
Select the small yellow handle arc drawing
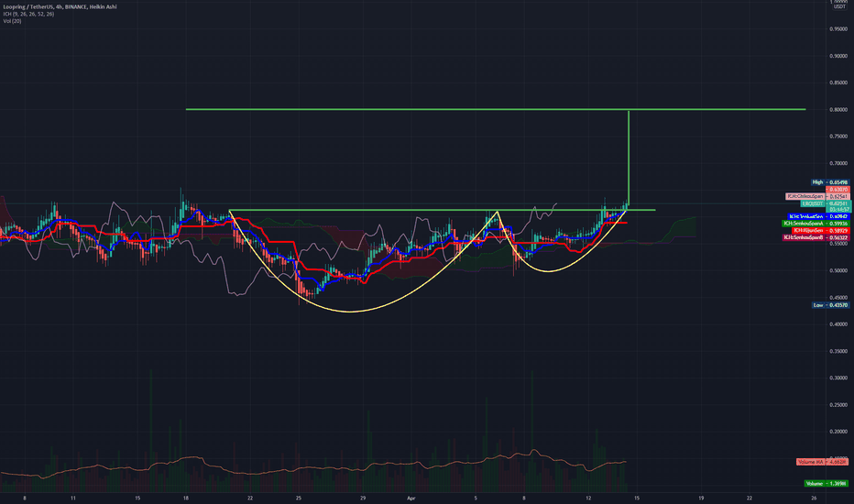coord(549,271)
